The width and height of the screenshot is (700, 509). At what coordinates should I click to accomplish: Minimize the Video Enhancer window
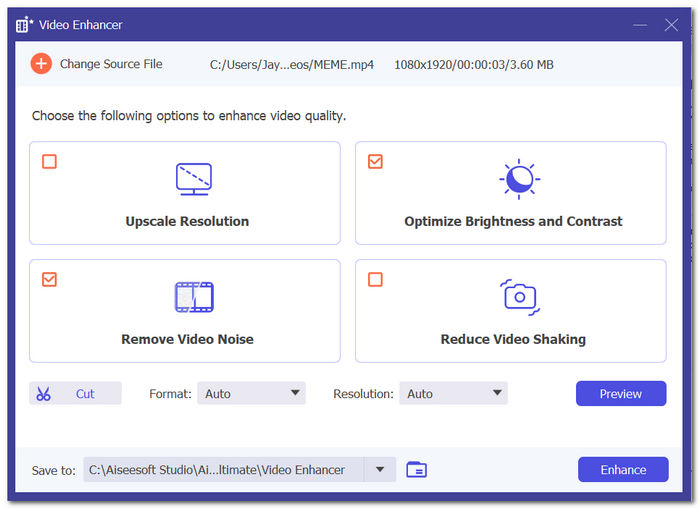[638, 24]
